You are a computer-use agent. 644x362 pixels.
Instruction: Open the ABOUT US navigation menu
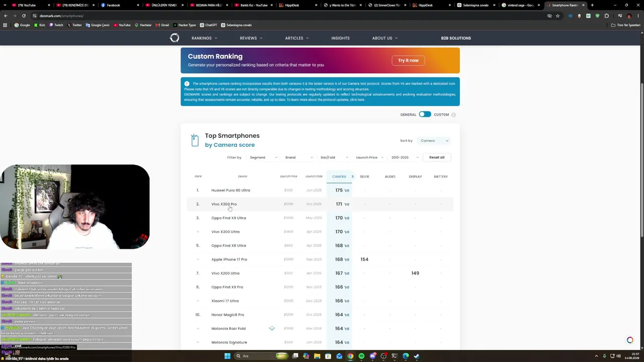click(385, 38)
